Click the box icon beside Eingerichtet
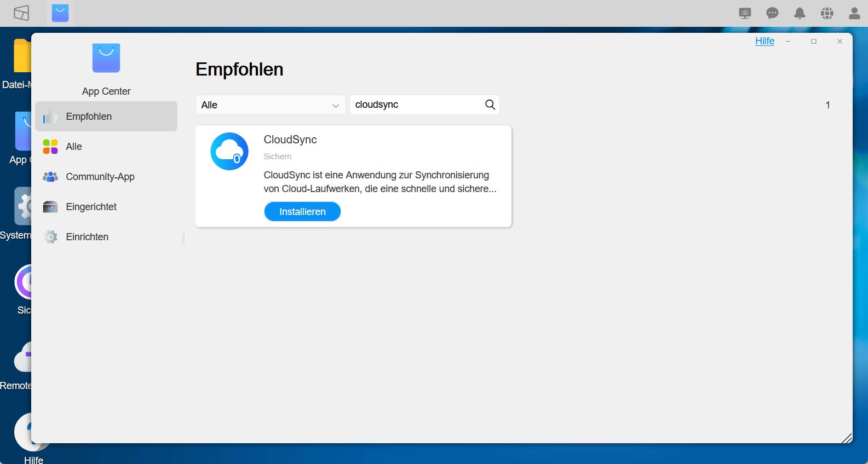Screen dimensions: 868x464 coord(50,207)
